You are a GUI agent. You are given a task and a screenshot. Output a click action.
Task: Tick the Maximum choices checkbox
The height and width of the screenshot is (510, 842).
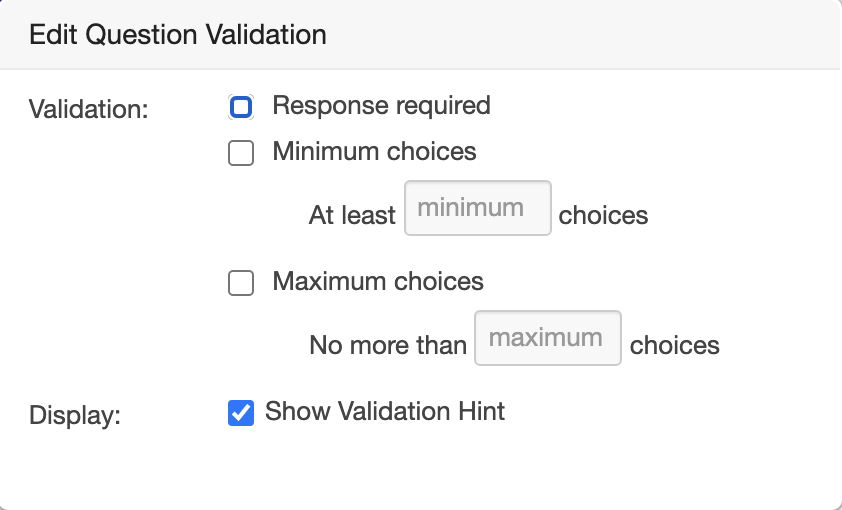click(241, 284)
